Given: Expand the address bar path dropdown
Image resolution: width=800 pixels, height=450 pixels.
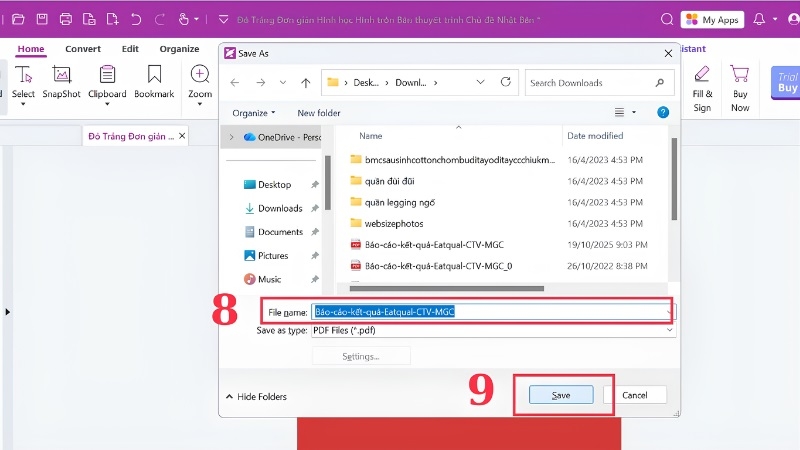Looking at the screenshot, I should [x=480, y=82].
